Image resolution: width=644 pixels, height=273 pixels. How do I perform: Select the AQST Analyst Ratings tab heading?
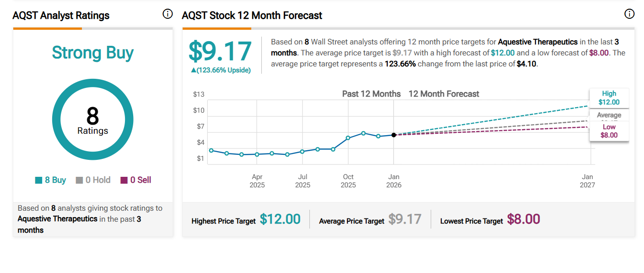coord(61,16)
